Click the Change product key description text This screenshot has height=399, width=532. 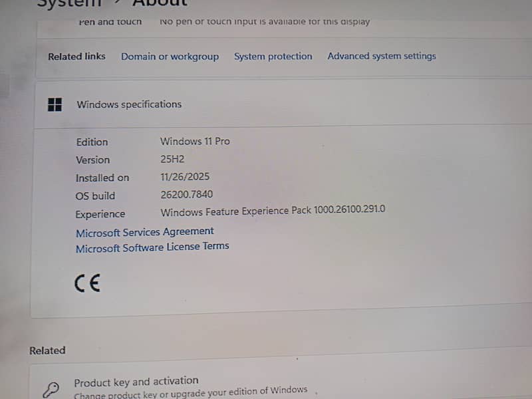[190, 392]
